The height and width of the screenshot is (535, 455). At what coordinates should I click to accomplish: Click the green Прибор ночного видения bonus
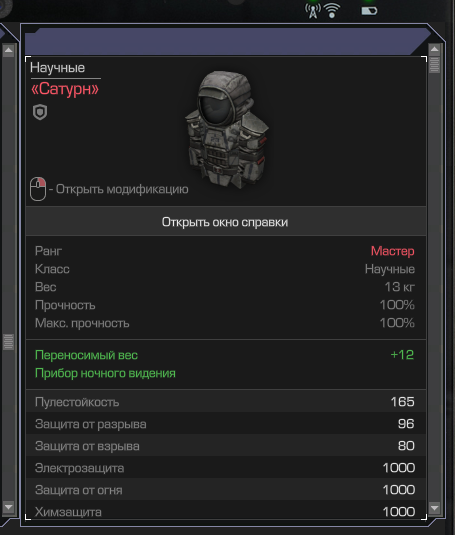[x=105, y=373]
